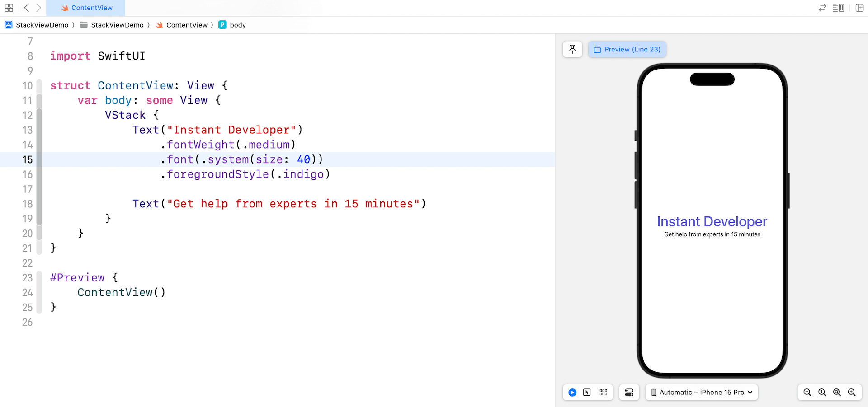
Task: Zoom out the preview canvas
Action: pyautogui.click(x=807, y=392)
